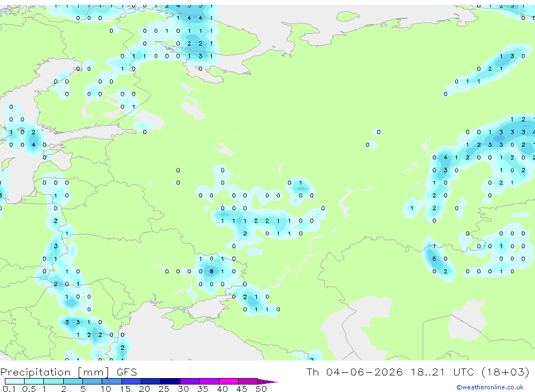
Task: Click the lightest cyan 0.1–0.5 mm legend swatch
Action: click(x=14, y=381)
